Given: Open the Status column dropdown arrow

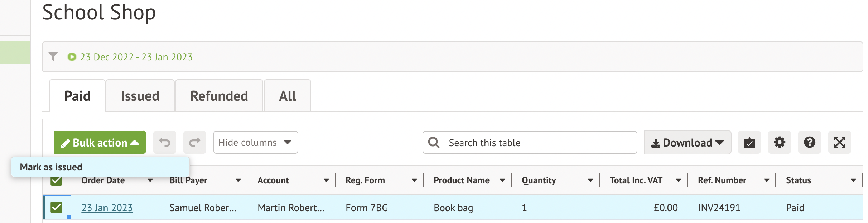Looking at the screenshot, I should pyautogui.click(x=853, y=180).
